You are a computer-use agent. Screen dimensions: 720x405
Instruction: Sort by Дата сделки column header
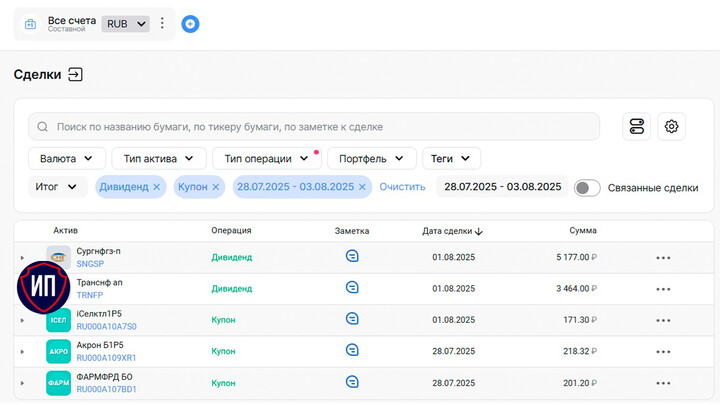452,231
